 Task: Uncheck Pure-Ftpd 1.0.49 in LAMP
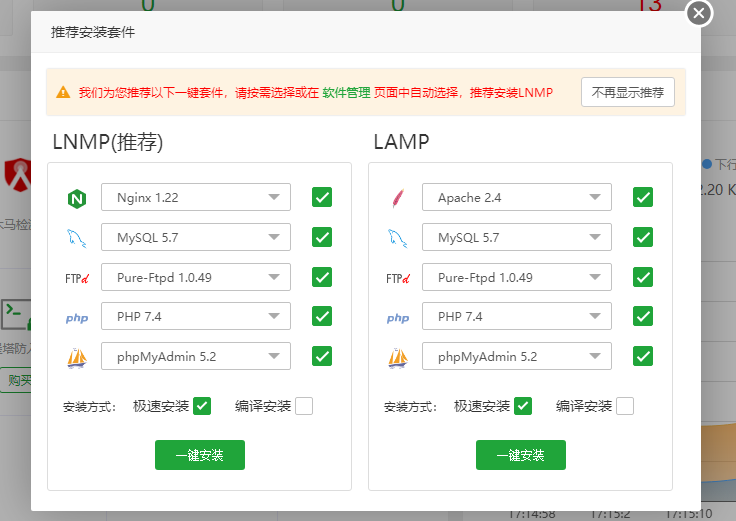[x=643, y=277]
